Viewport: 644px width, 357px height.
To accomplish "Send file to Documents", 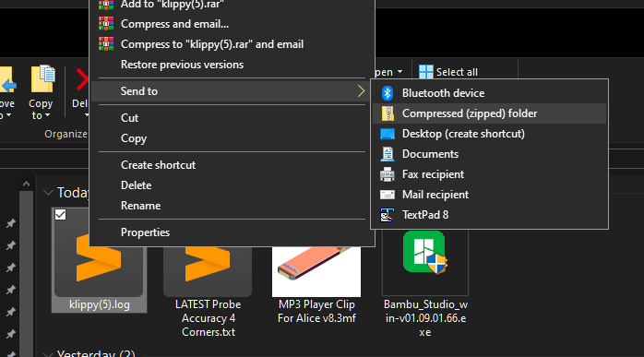I will pos(489,154).
